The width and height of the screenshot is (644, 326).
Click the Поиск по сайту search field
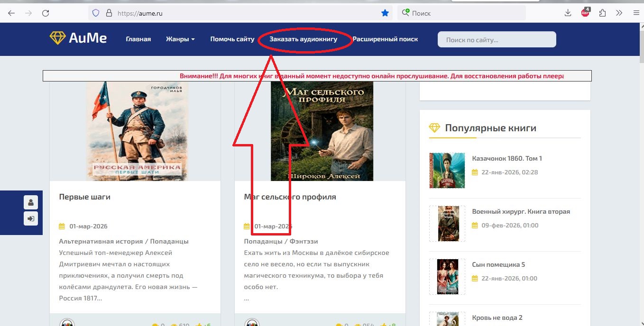pyautogui.click(x=497, y=40)
